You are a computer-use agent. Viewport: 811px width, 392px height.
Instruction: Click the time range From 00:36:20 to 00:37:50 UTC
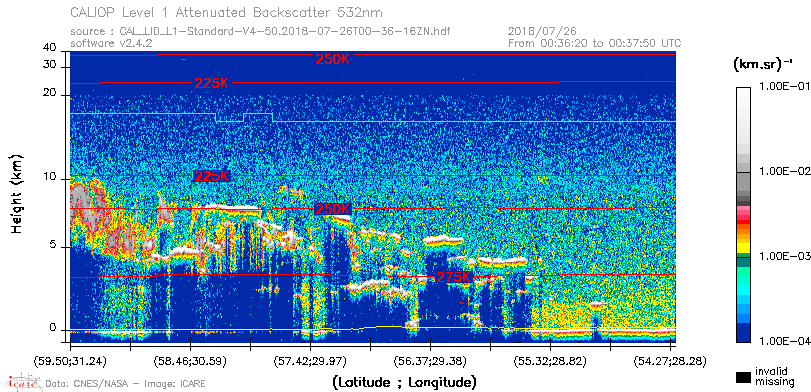click(x=595, y=43)
